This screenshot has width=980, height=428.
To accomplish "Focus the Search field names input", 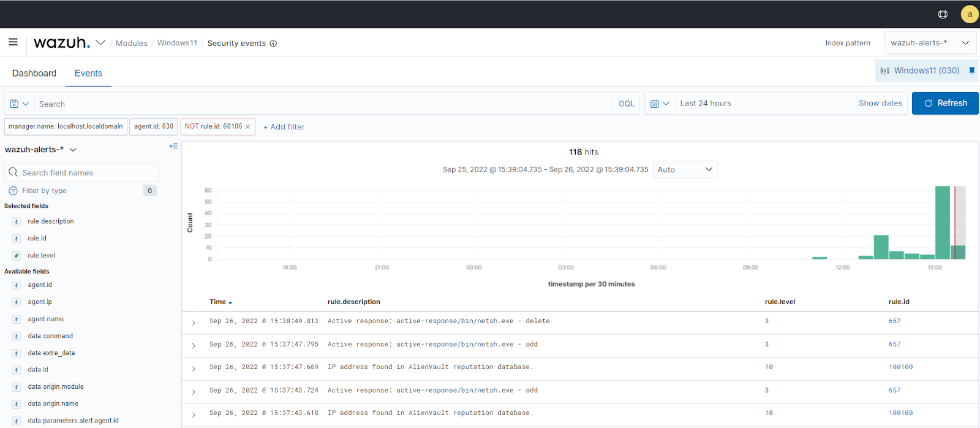I will pyautogui.click(x=81, y=172).
